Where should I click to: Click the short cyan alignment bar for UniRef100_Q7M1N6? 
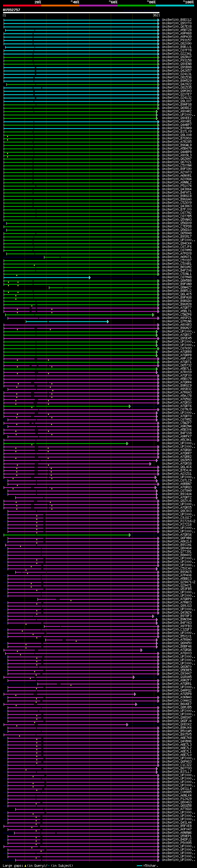(67, 321)
